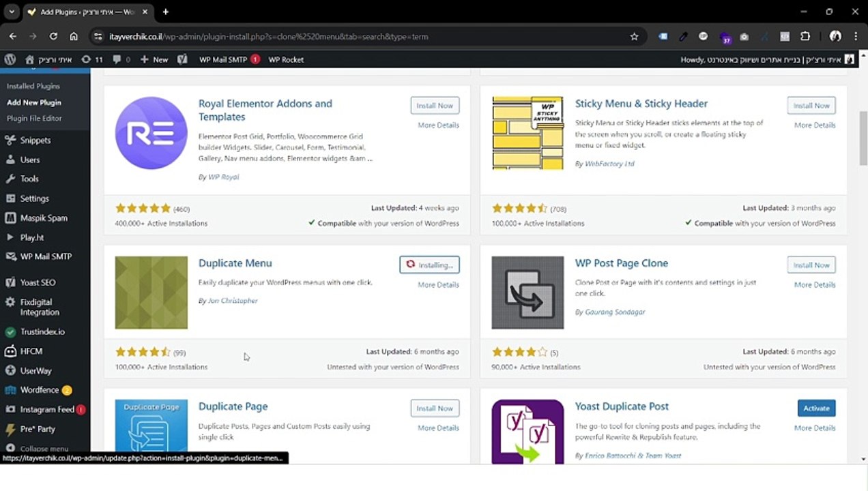
Task: Open WP Mail SMTP sidebar item
Action: pyautogui.click(x=46, y=256)
